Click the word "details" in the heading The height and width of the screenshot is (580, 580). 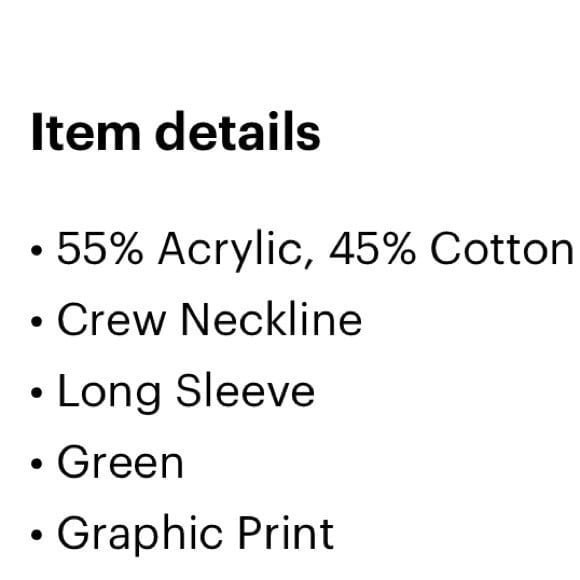pyautogui.click(x=238, y=131)
